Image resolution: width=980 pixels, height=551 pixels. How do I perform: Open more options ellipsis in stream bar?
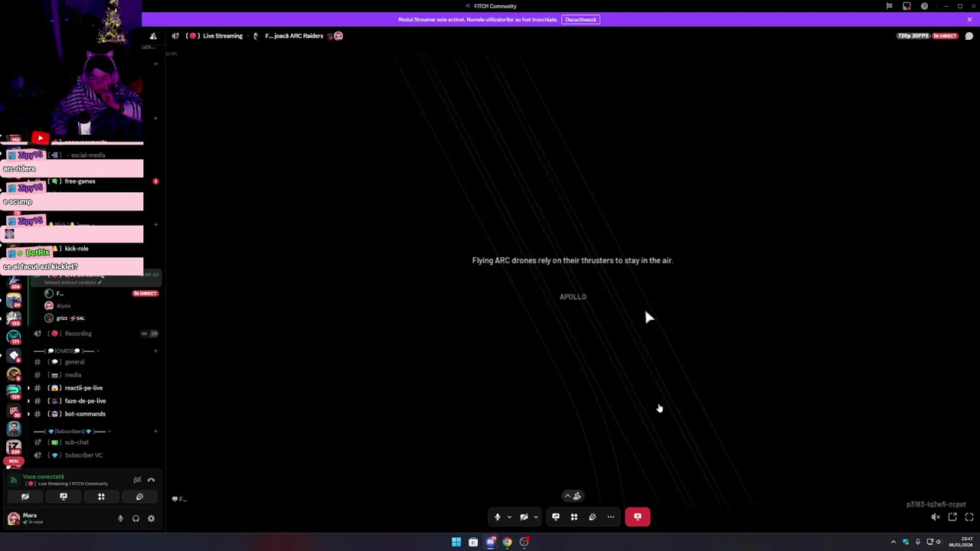pos(611,517)
